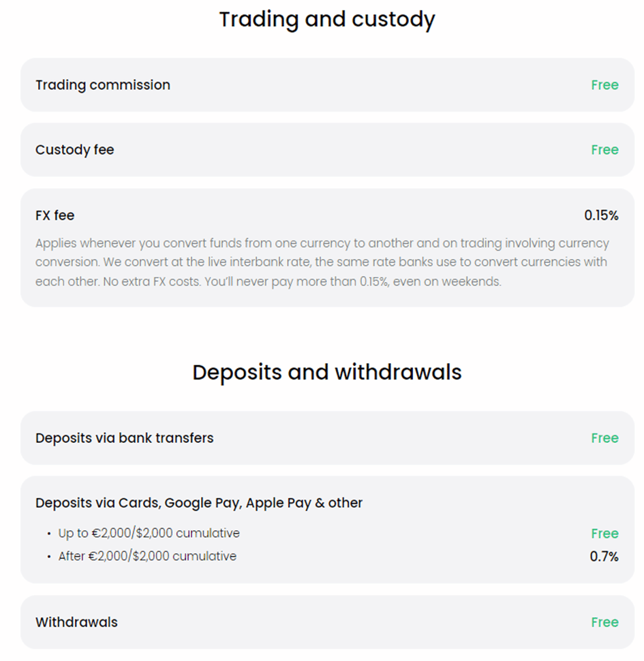
Task: Collapse the FX fee row title
Action: click(x=55, y=215)
